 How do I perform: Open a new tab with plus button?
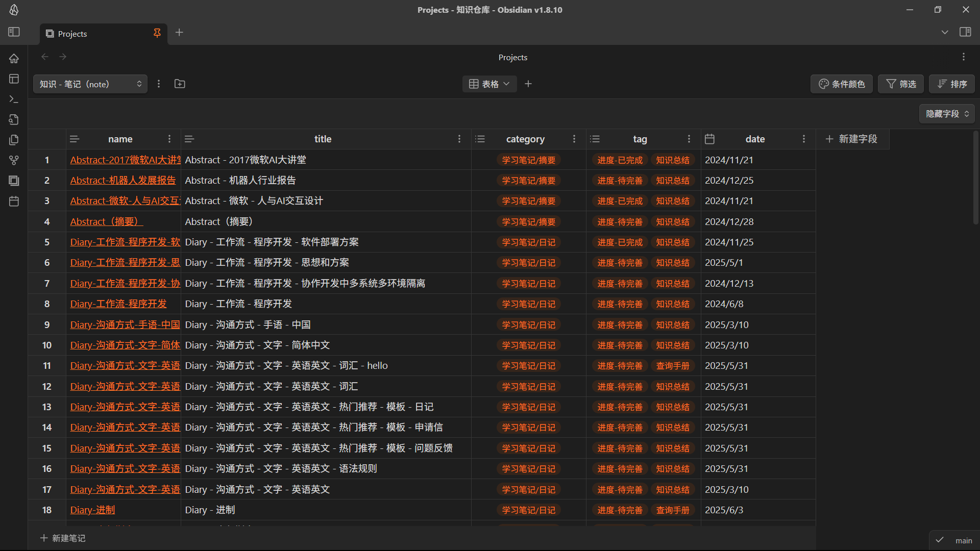click(179, 33)
